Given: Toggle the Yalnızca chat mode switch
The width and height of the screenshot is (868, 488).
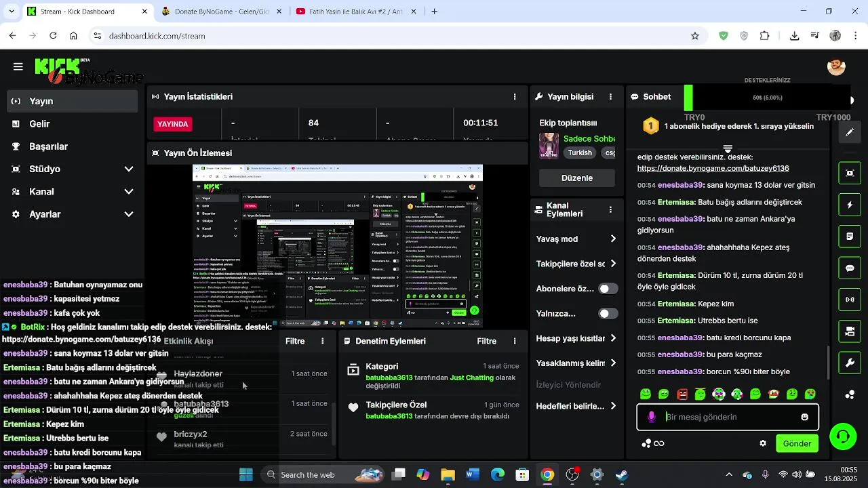Looking at the screenshot, I should 608,314.
